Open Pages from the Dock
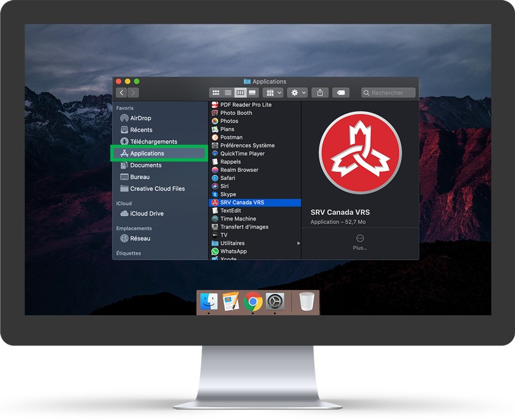515x420 pixels. 231,301
